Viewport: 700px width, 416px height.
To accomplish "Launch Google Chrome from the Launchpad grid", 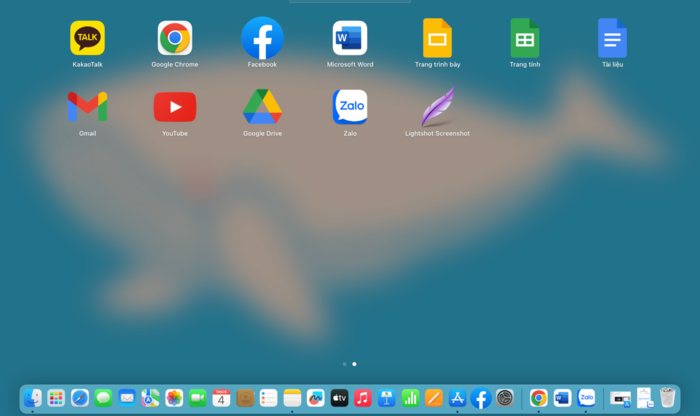I will pos(175,38).
